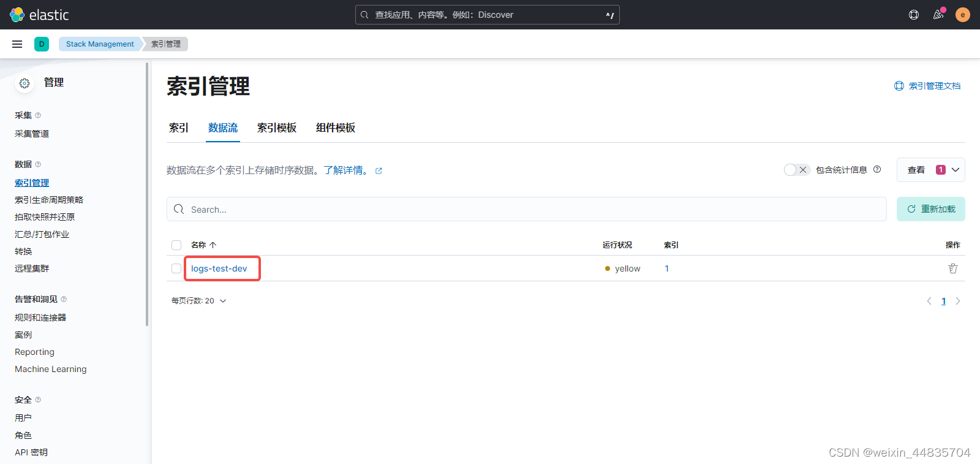Click help icon beside 包含统计信息
980x464 pixels.
(x=877, y=170)
